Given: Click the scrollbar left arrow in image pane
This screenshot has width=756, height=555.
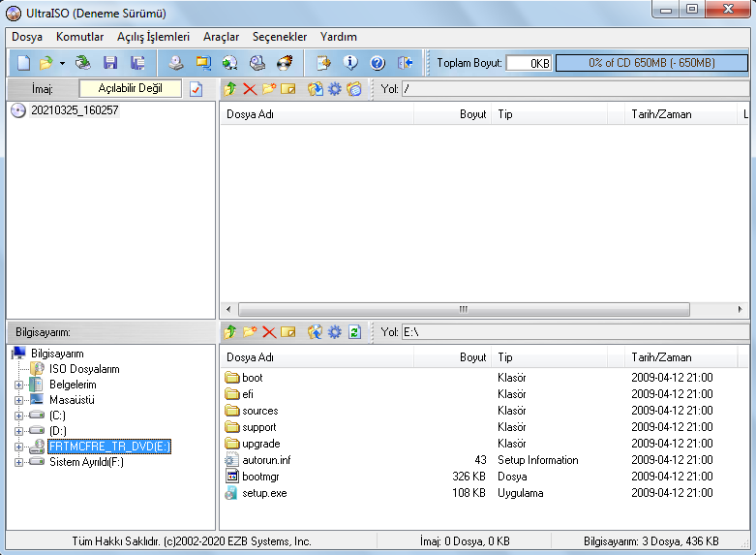Looking at the screenshot, I should pyautogui.click(x=228, y=309).
